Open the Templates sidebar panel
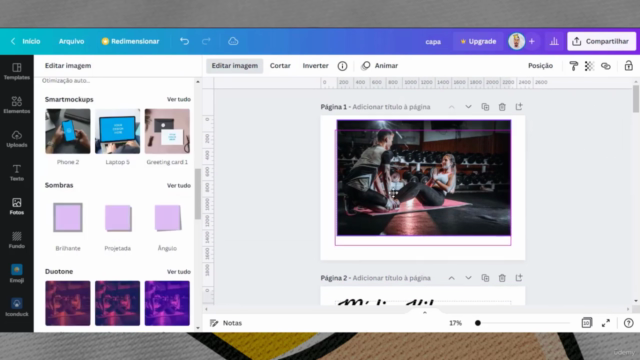The height and width of the screenshot is (360, 640). point(17,71)
